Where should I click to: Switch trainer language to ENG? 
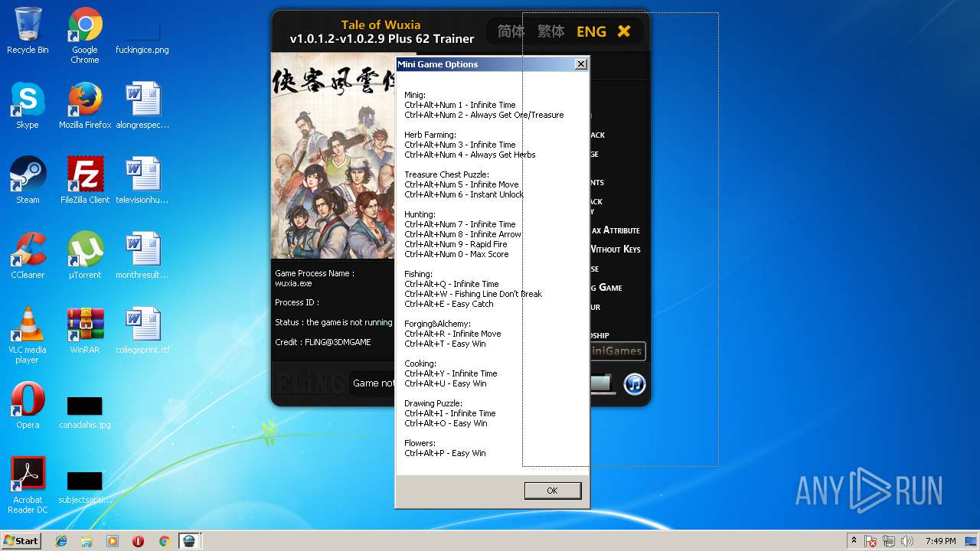591,31
